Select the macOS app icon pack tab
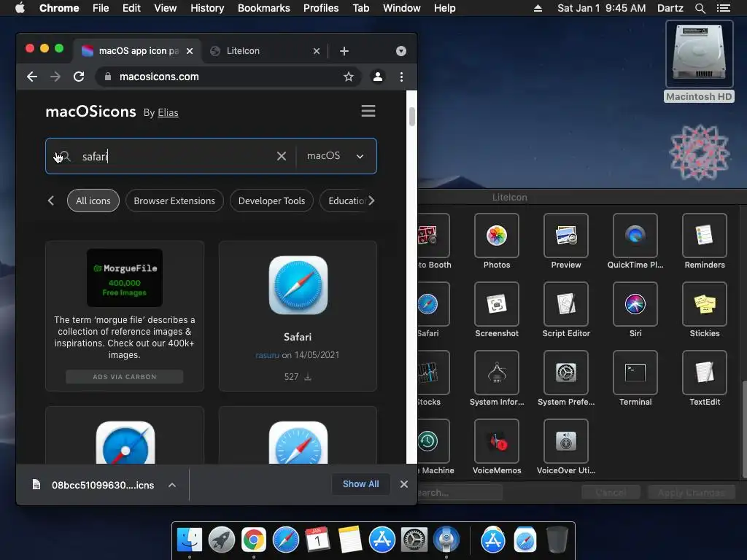The height and width of the screenshot is (560, 747). pyautogui.click(x=137, y=51)
